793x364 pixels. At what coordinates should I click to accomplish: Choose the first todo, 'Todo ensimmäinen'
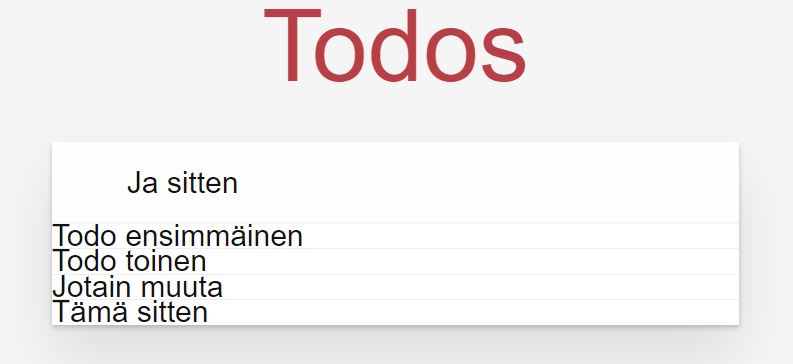tap(395, 236)
